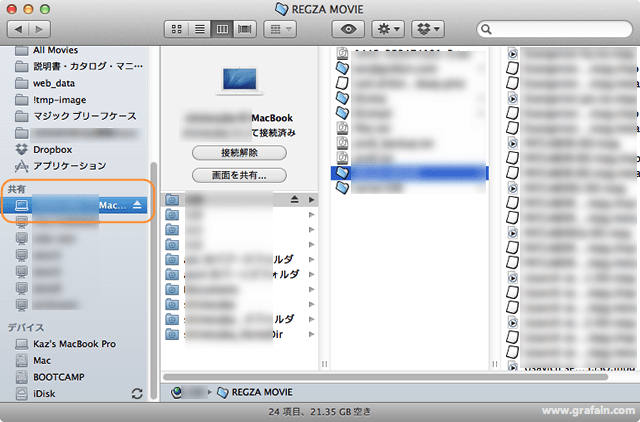Image resolution: width=640 pixels, height=422 pixels.
Task: Click the Quick Look eye button
Action: point(348,29)
